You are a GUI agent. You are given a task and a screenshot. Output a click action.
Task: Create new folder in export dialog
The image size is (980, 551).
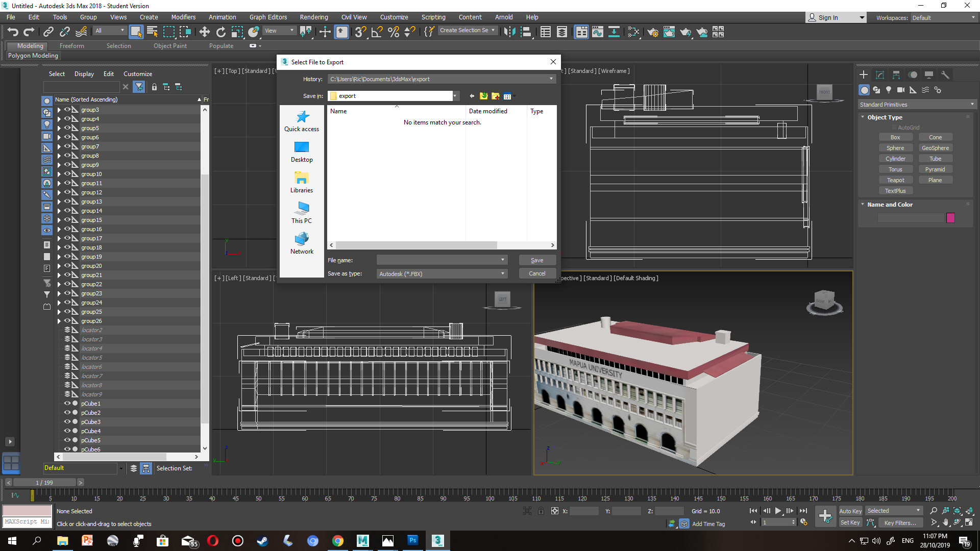495,96
